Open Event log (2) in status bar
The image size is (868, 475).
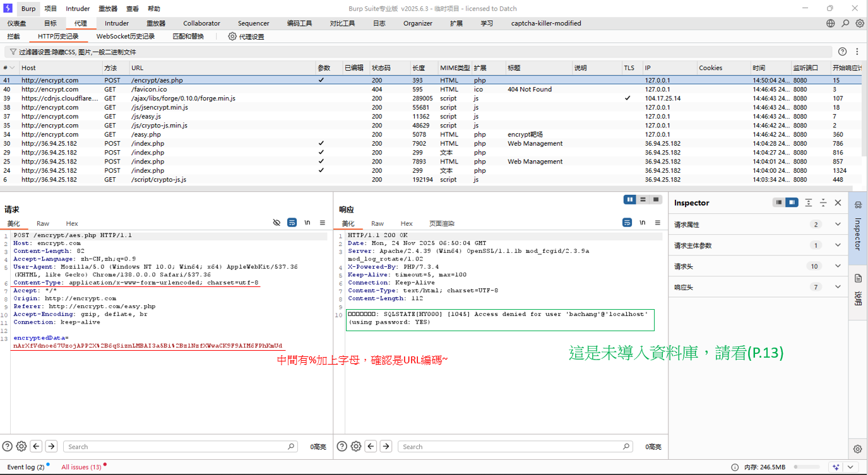[26, 467]
